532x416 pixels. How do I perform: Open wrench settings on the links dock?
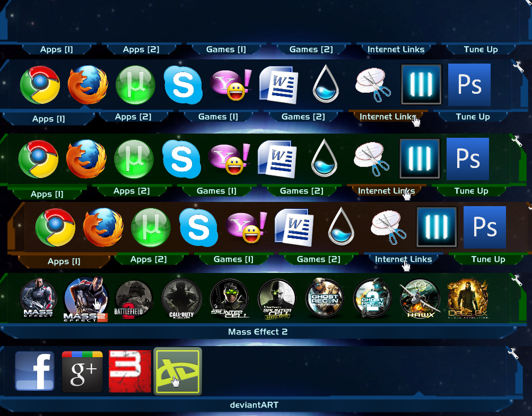coord(513,353)
